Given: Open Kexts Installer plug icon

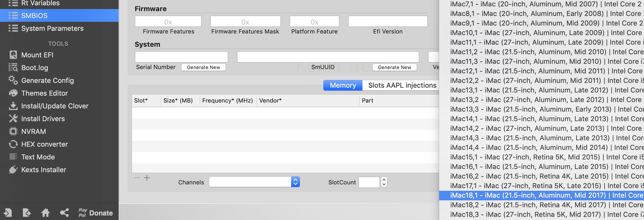Looking at the screenshot, I should click(13, 170).
